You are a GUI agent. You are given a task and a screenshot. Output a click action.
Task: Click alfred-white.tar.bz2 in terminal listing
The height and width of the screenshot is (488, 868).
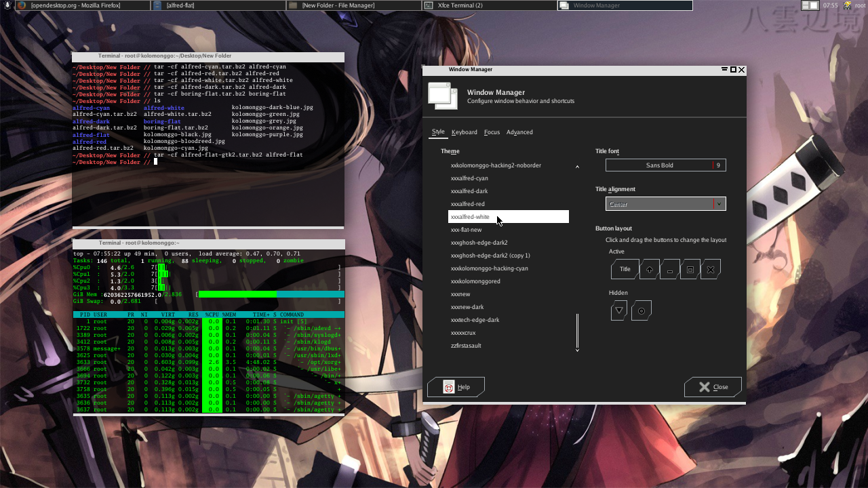tap(178, 115)
